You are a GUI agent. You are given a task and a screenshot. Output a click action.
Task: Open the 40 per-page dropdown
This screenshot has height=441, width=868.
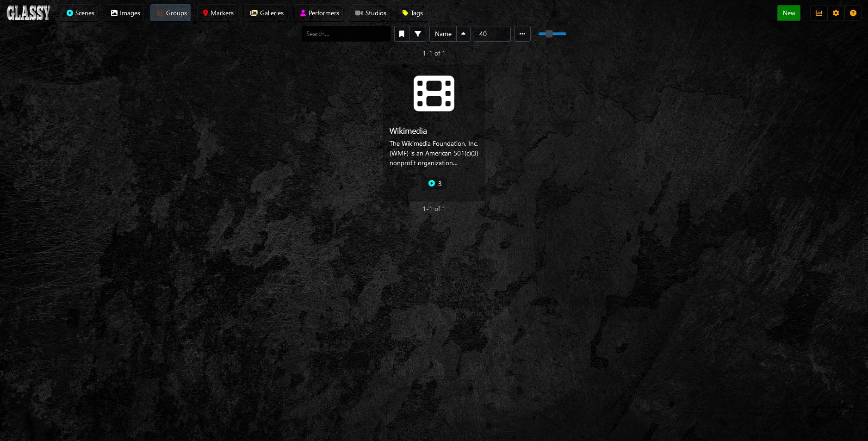(x=492, y=34)
